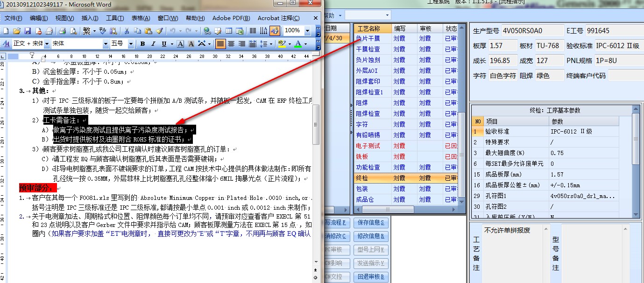Viewport: 644px width, 283px height.
Task: Click the Cut scissors icon
Action: click(x=127, y=31)
